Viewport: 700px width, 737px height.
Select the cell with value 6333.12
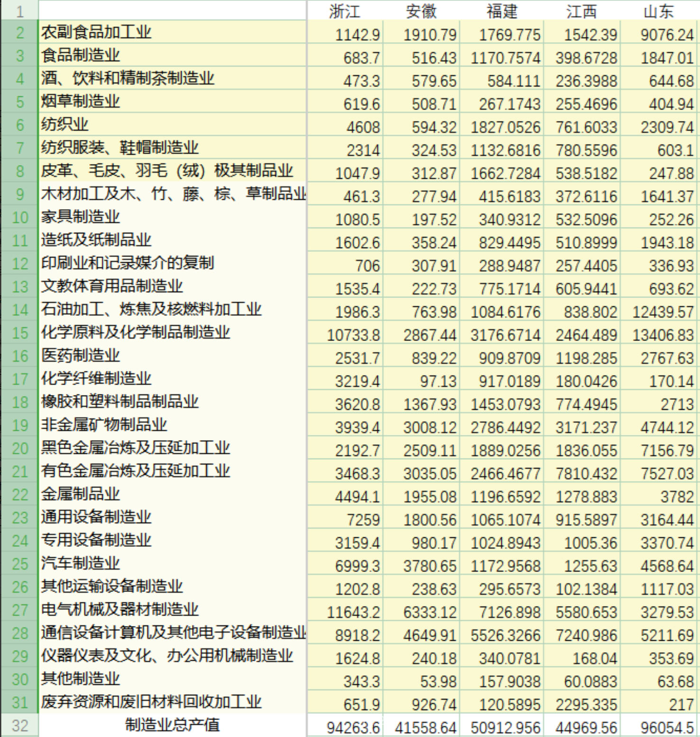430,612
